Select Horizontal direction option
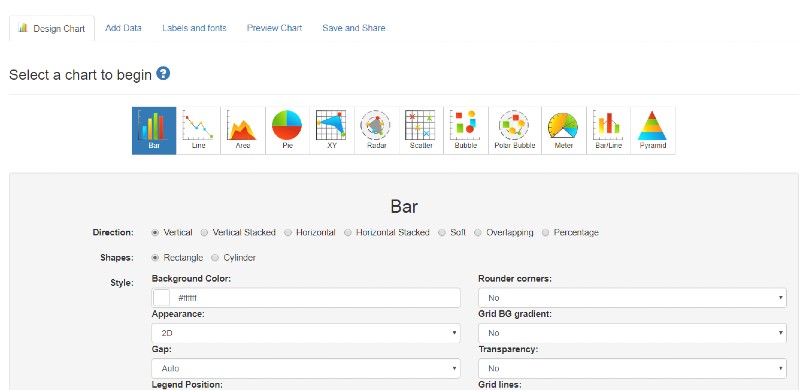Image resolution: width=800 pixels, height=390 pixels. point(288,233)
